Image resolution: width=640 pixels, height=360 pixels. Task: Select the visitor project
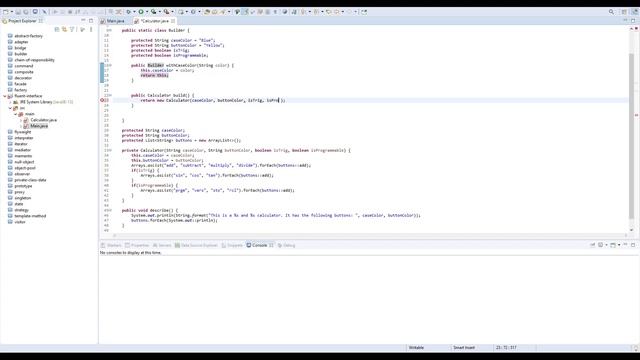(20, 222)
